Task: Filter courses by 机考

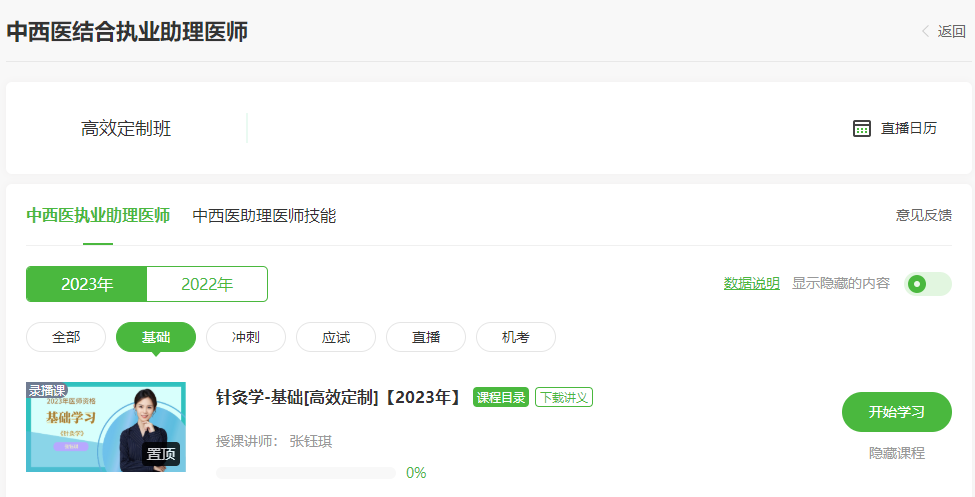Action: (x=516, y=337)
